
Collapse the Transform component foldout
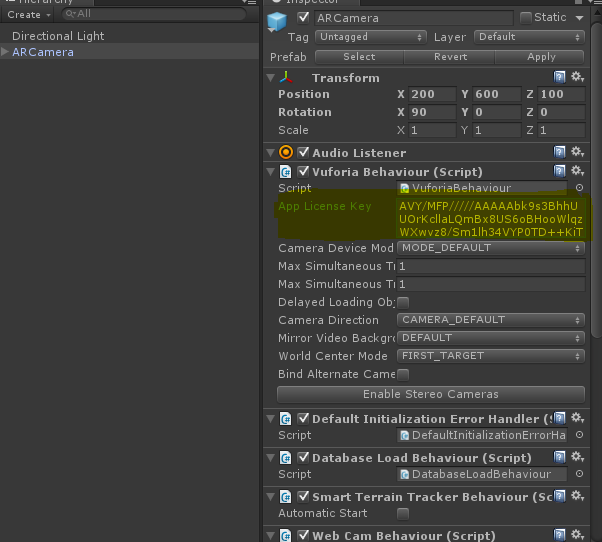[271, 78]
